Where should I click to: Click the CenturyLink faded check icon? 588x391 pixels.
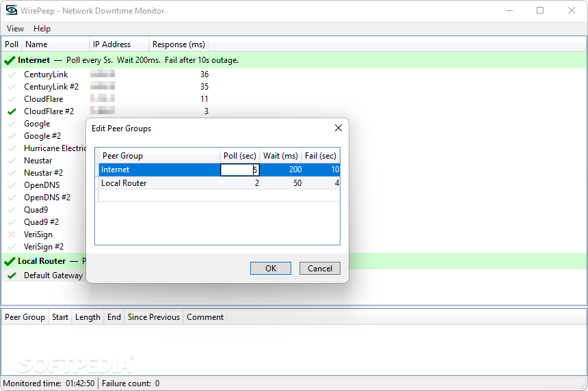coord(12,75)
